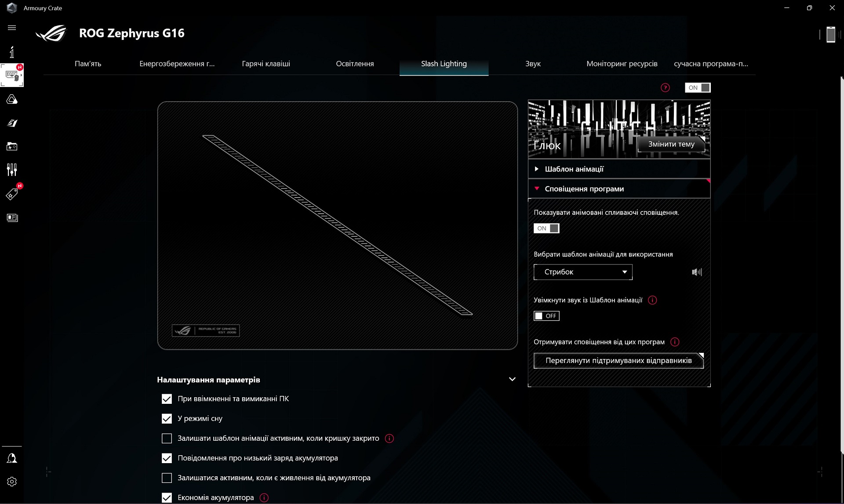844x504 pixels.
Task: Click the info icon beside Економія акумулятора
Action: 264,498
